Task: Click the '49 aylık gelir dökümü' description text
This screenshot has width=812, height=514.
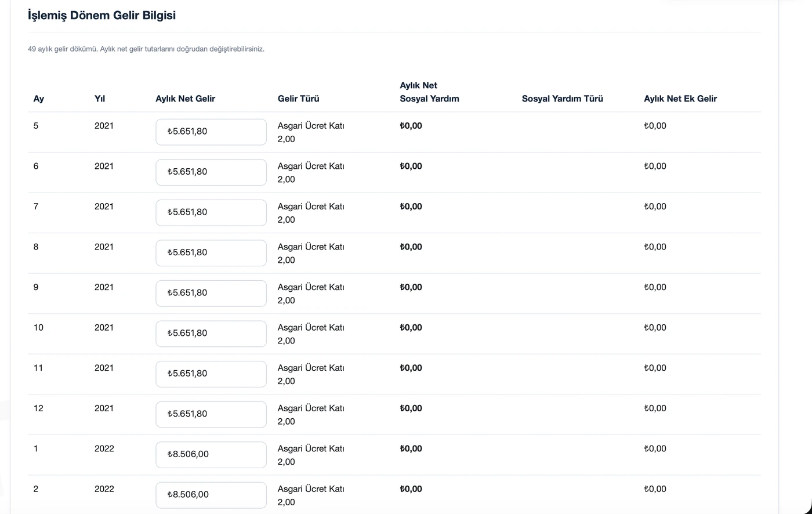Action: pos(146,49)
